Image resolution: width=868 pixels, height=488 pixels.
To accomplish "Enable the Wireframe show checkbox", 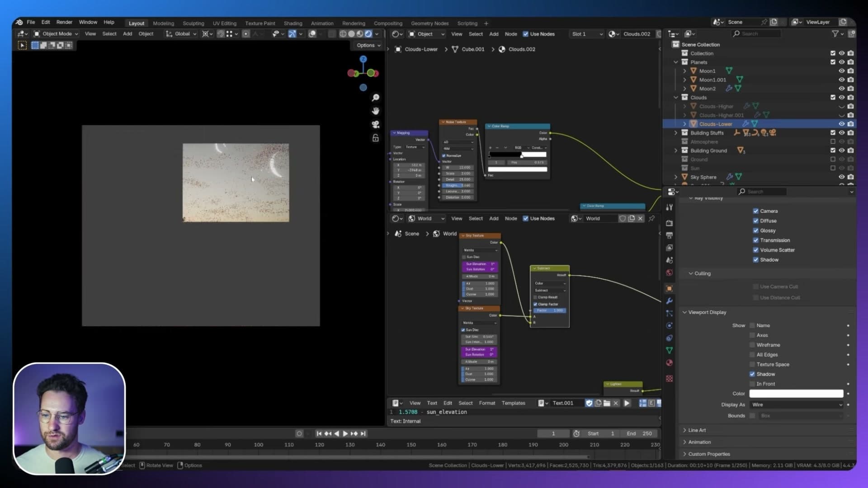I will [752, 345].
